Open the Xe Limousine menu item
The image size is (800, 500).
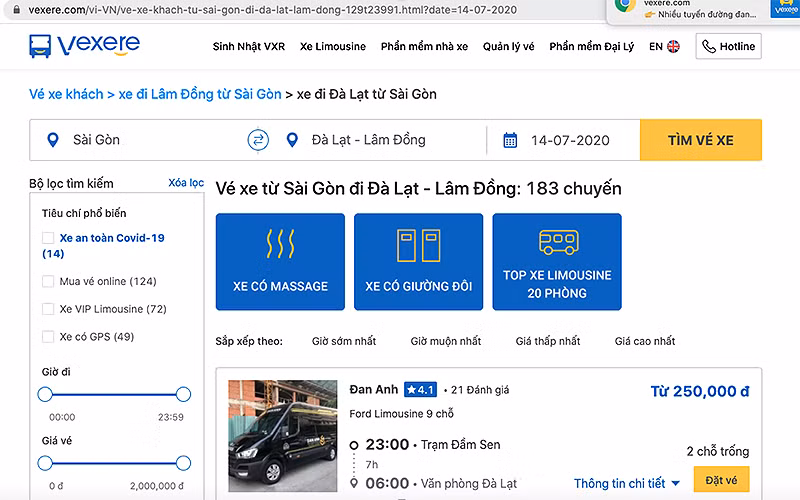pos(333,46)
